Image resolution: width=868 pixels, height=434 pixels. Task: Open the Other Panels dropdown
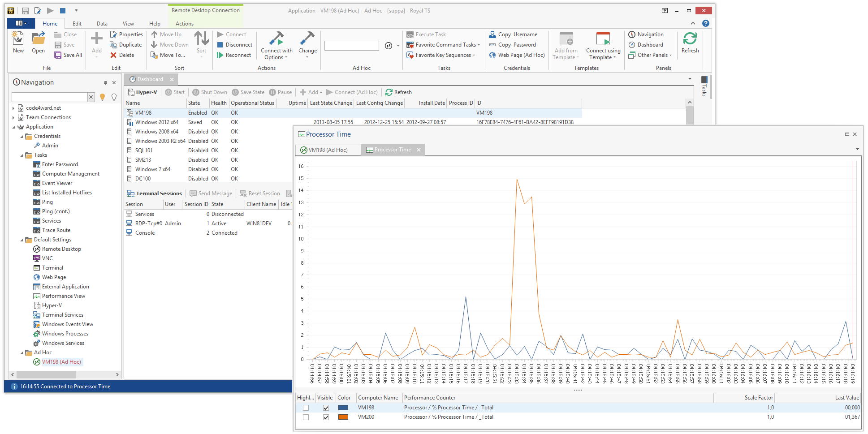(x=650, y=55)
